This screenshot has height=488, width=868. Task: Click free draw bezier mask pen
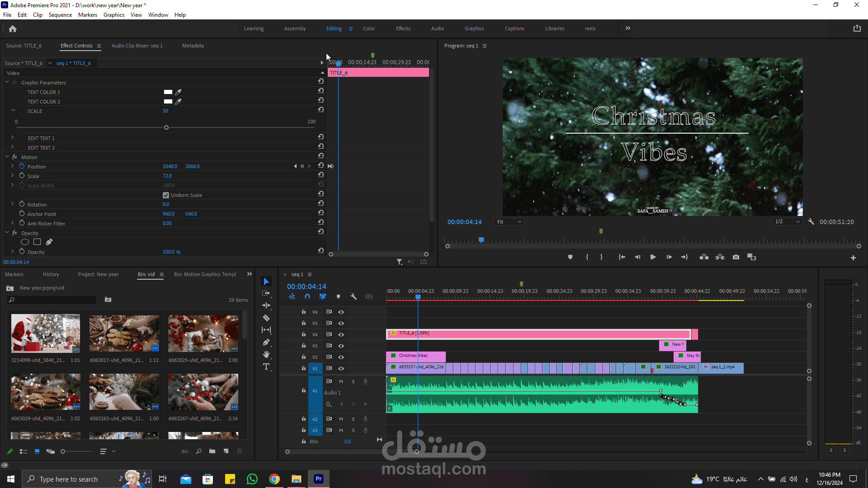pyautogui.click(x=49, y=242)
